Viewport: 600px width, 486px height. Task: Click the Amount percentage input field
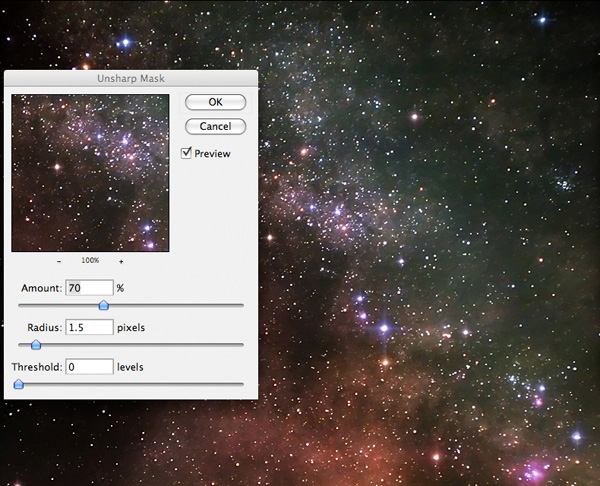pos(90,288)
